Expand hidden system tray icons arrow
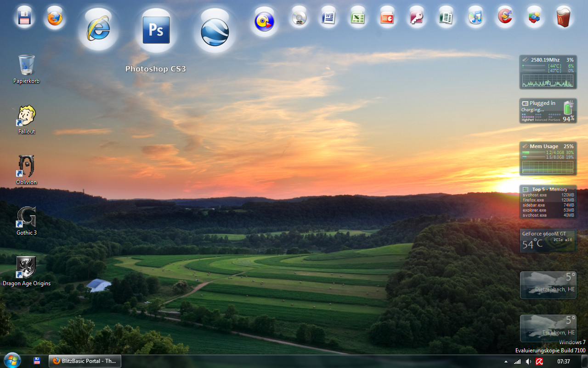This screenshot has height=368, width=588. point(506,362)
